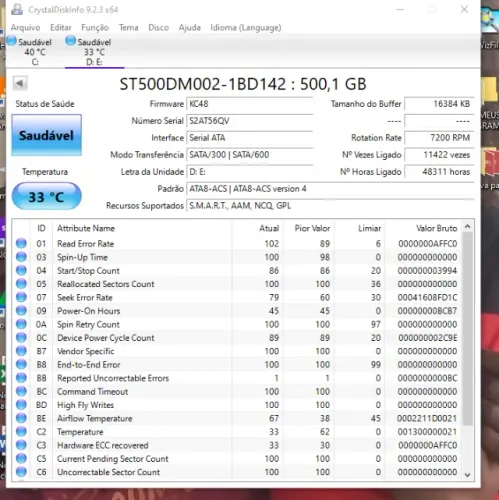Click status circle for C2 Temperature row

click(21, 432)
